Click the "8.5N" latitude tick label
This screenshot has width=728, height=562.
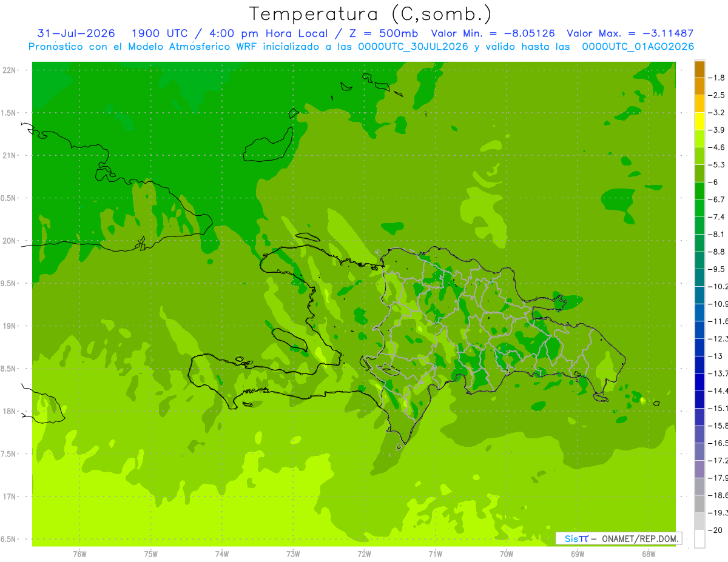pos(9,369)
